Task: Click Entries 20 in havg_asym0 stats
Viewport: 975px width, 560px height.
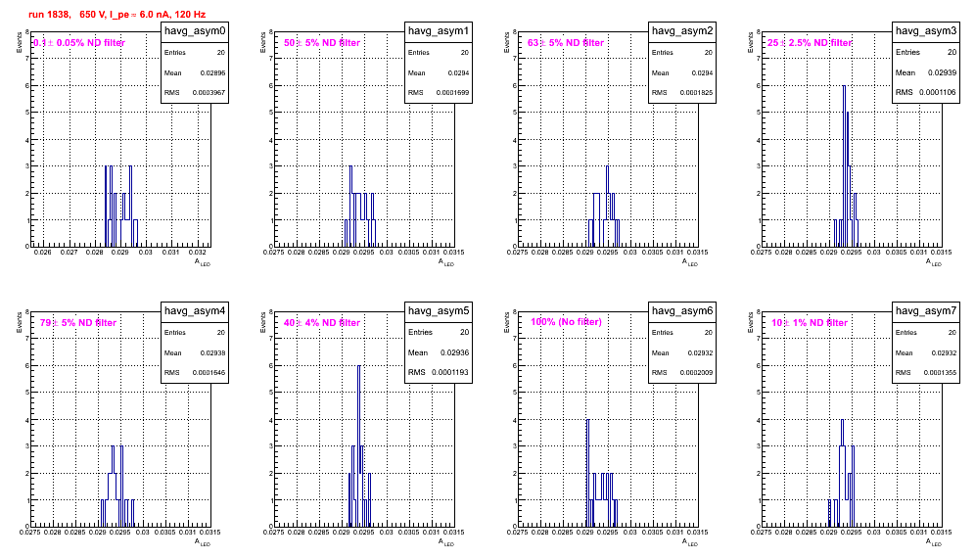Action: [x=195, y=53]
